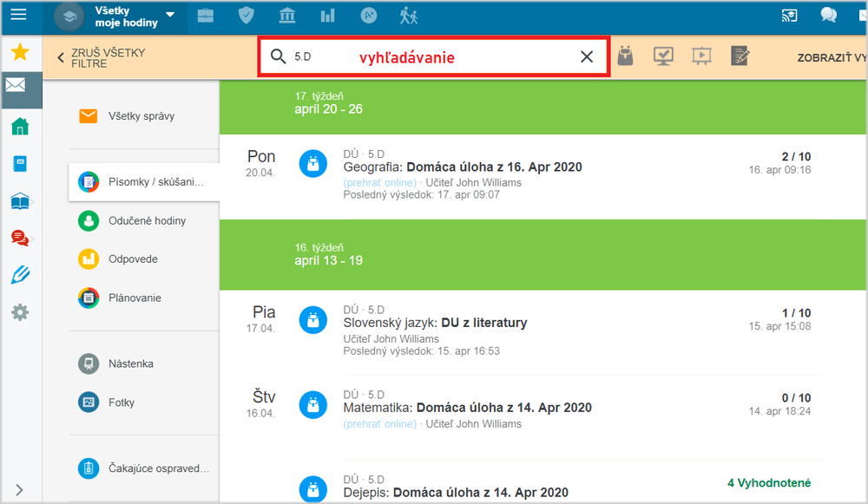868x504 pixels.
Task: Click the presentation play filter icon
Action: (701, 56)
